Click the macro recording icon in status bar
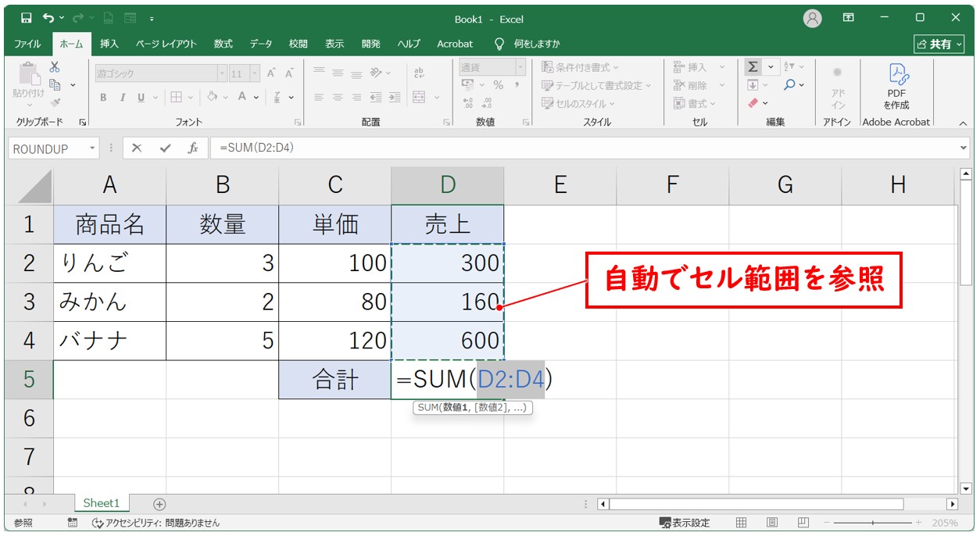 73,523
